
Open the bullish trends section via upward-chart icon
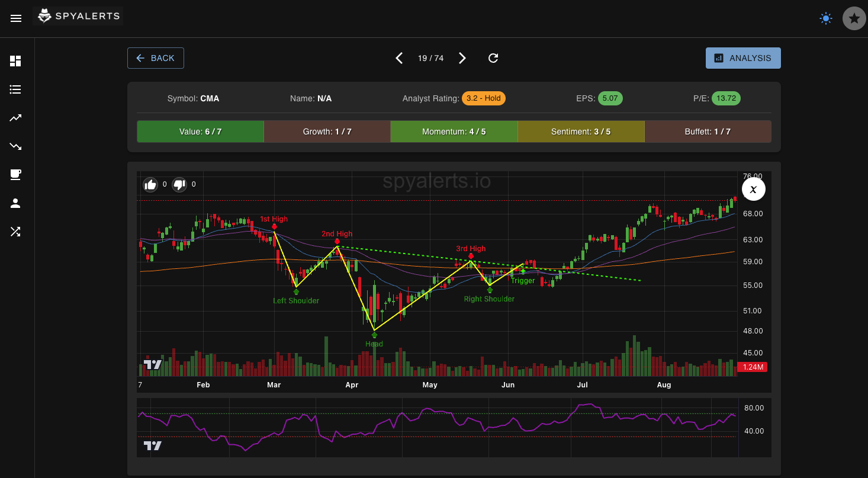click(15, 118)
